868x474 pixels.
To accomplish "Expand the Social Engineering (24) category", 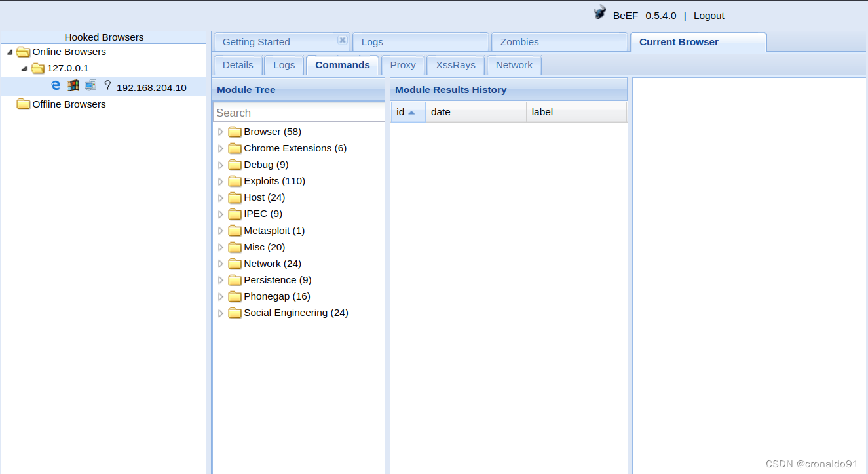I will pyautogui.click(x=221, y=313).
